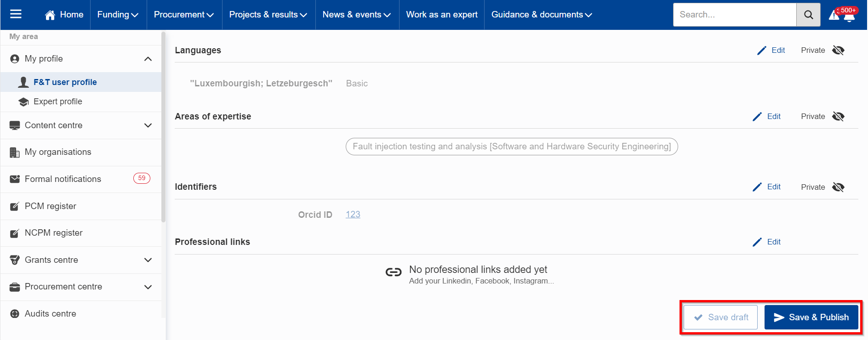Image resolution: width=868 pixels, height=340 pixels.
Task: Click the F&T user profile person icon
Action: (x=23, y=82)
